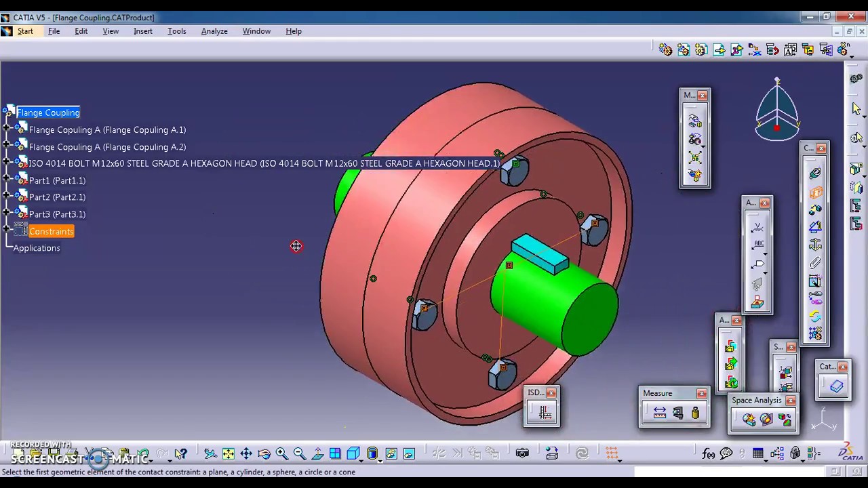Click the Fix Component anchor icon
This screenshot has width=868, height=488.
coord(814,245)
